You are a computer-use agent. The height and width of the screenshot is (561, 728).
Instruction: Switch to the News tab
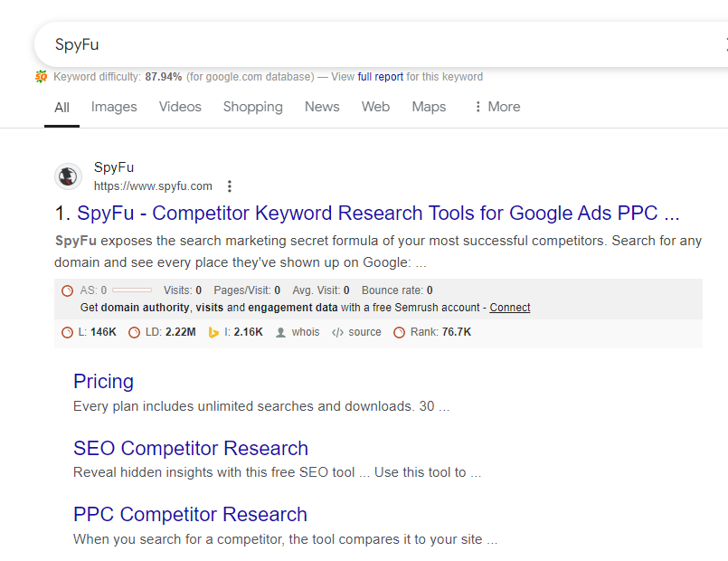pyautogui.click(x=322, y=107)
